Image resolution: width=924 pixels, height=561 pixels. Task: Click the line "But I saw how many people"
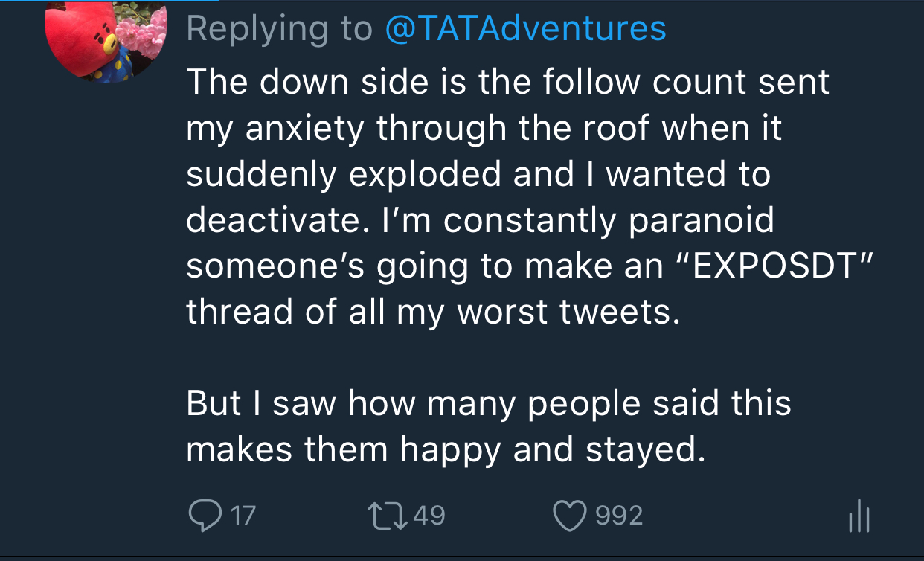(488, 403)
